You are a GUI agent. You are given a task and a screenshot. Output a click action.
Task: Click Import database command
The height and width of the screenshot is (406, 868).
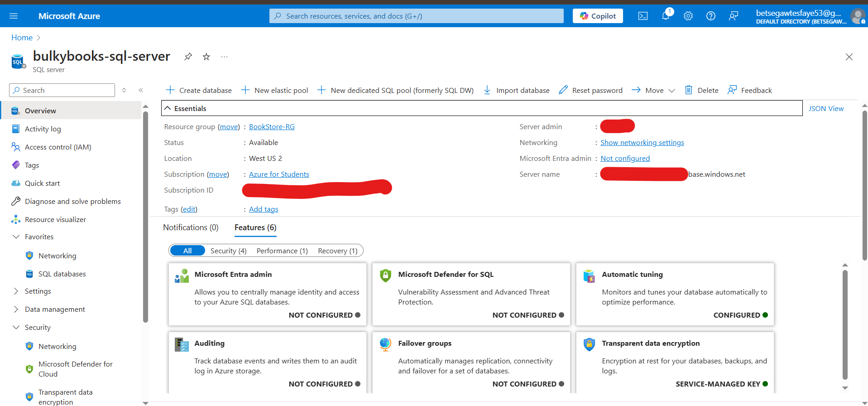pos(516,90)
